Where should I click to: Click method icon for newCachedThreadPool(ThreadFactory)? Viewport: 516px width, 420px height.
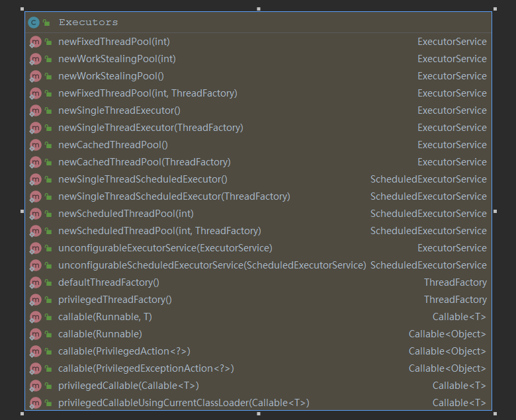click(x=35, y=163)
